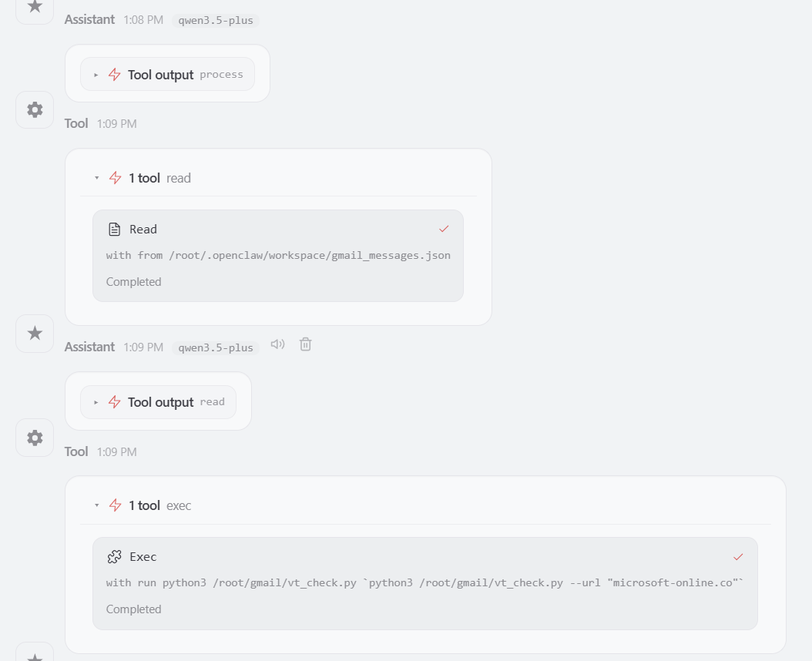Expand the Tool output process triangle
812x661 pixels.
[x=96, y=75]
